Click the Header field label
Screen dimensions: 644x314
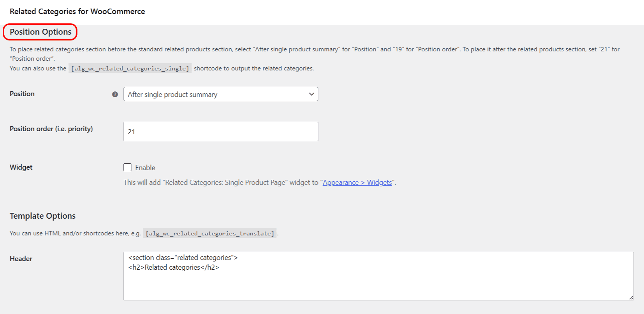pyautogui.click(x=21, y=259)
